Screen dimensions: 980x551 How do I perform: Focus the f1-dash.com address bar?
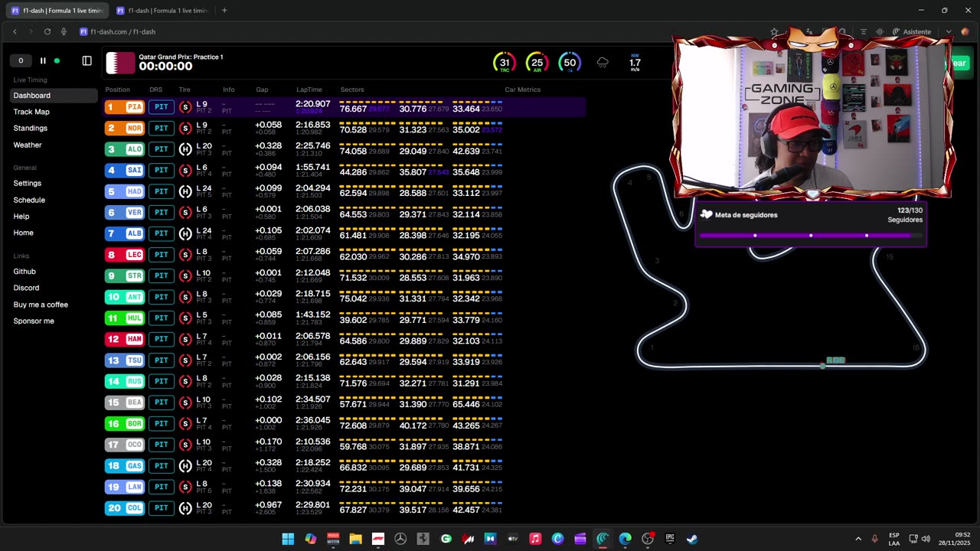(122, 32)
